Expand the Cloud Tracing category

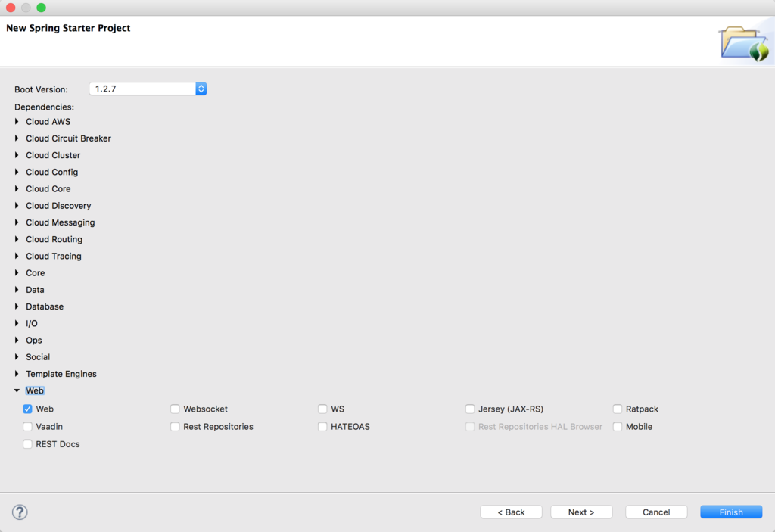17,256
